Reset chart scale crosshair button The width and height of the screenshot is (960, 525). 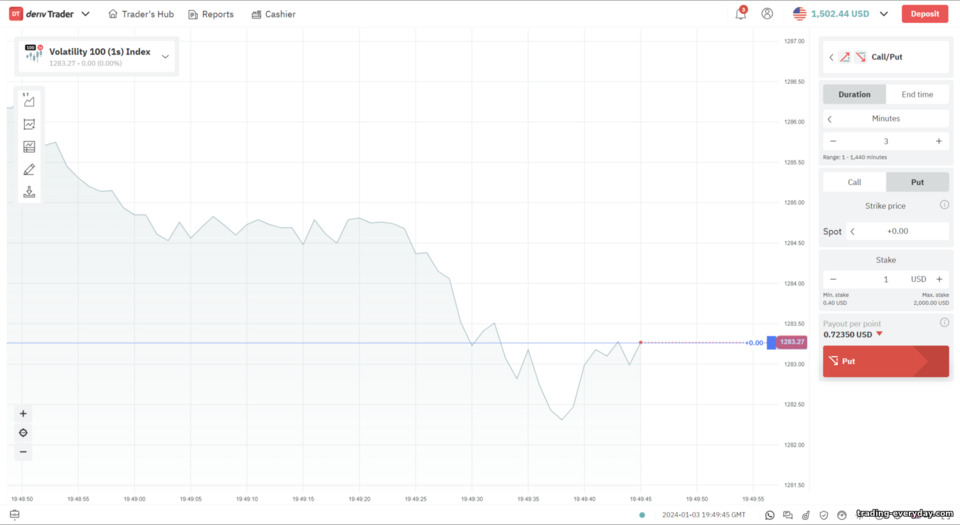click(x=23, y=433)
